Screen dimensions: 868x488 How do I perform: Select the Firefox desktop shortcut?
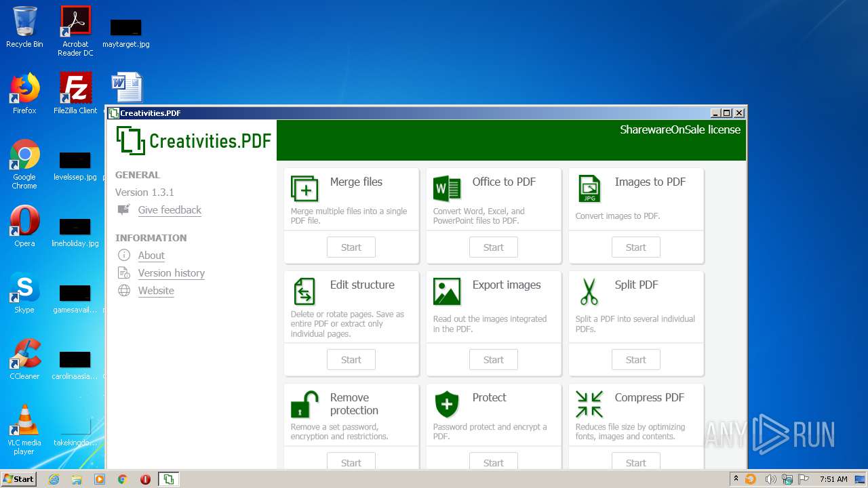tap(24, 94)
